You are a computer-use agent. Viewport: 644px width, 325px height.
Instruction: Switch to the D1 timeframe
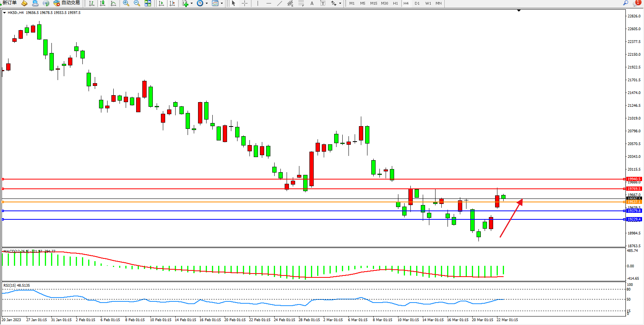[x=417, y=3]
